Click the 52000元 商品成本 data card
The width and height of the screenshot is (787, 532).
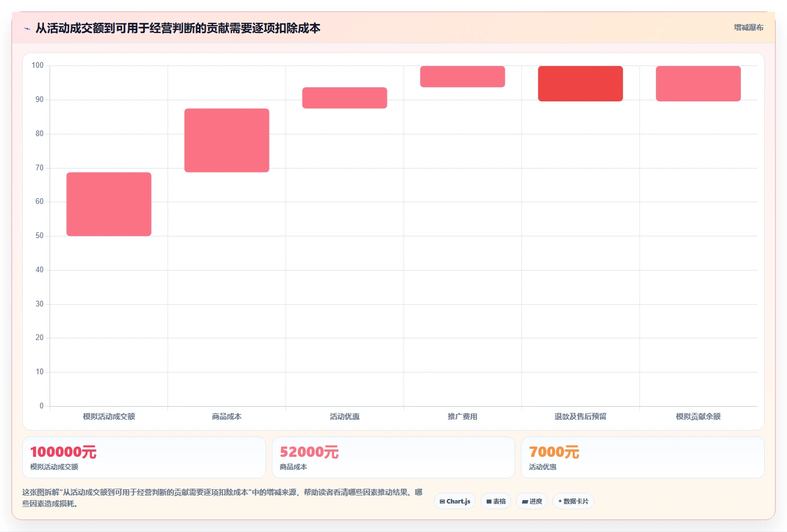tap(393, 457)
